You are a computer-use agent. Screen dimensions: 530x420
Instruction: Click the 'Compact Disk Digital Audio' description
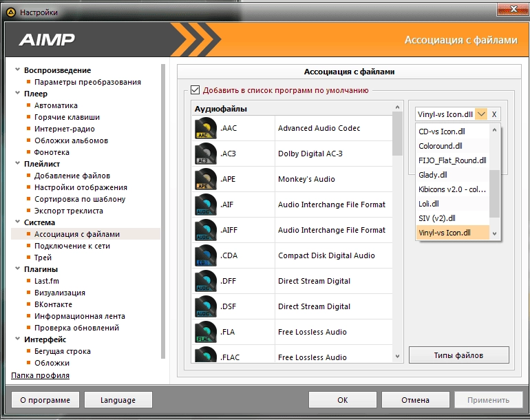[326, 255]
